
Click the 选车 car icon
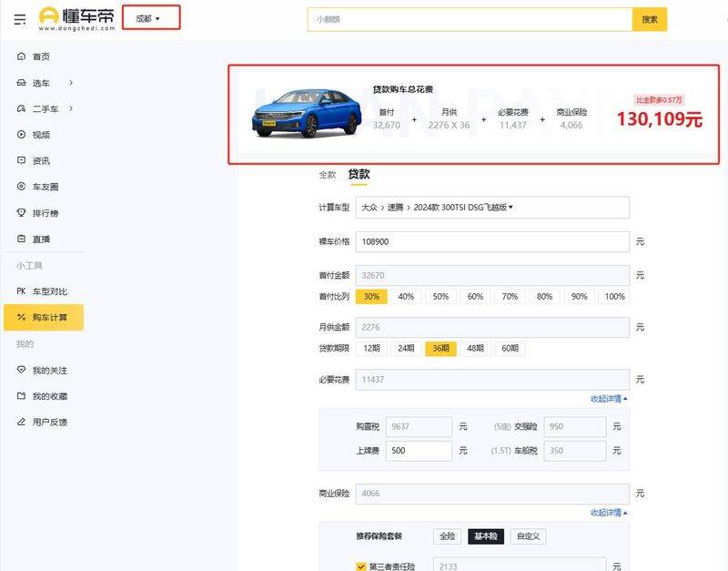pyautogui.click(x=21, y=83)
